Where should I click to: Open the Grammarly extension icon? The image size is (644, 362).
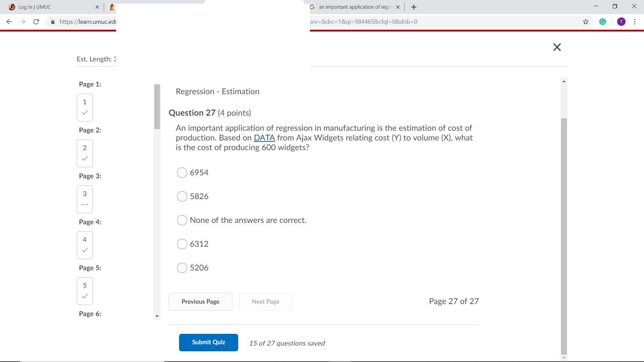603,21
